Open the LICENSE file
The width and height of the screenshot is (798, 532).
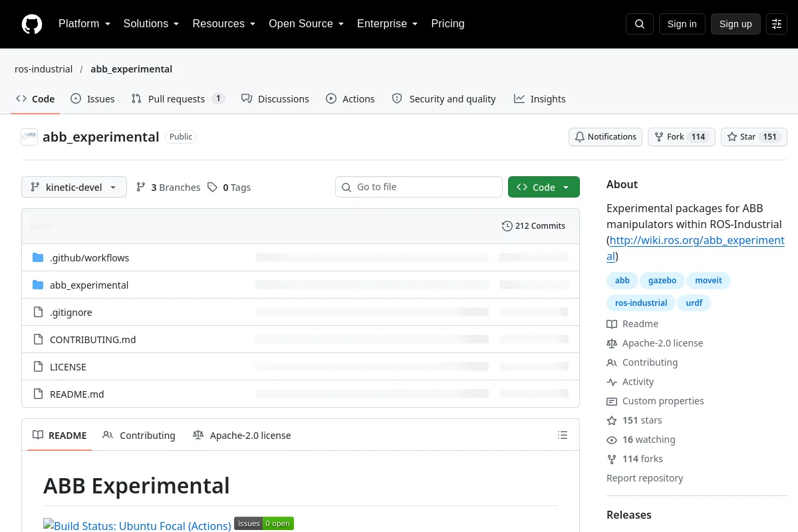(x=68, y=367)
